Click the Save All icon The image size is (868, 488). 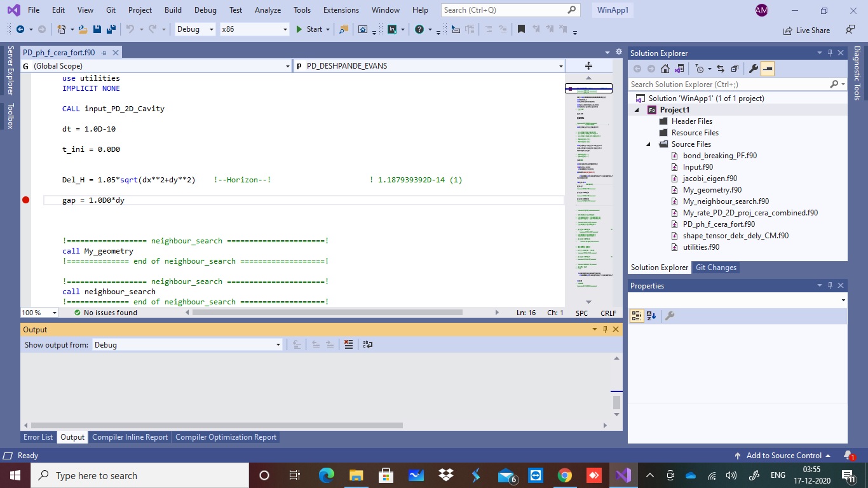[111, 29]
